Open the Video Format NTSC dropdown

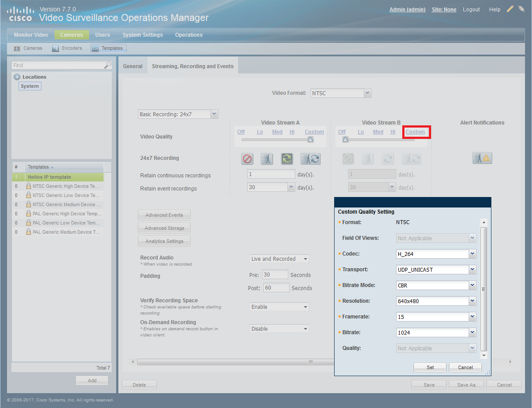367,93
